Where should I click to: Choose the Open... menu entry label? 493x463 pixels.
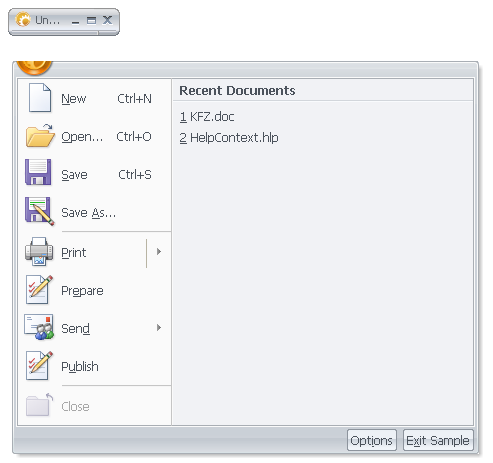[82, 137]
